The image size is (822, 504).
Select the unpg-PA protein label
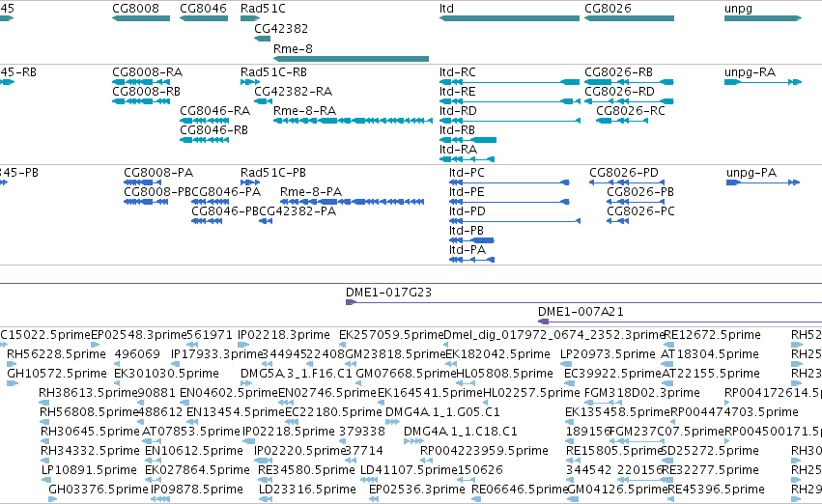tap(751, 173)
